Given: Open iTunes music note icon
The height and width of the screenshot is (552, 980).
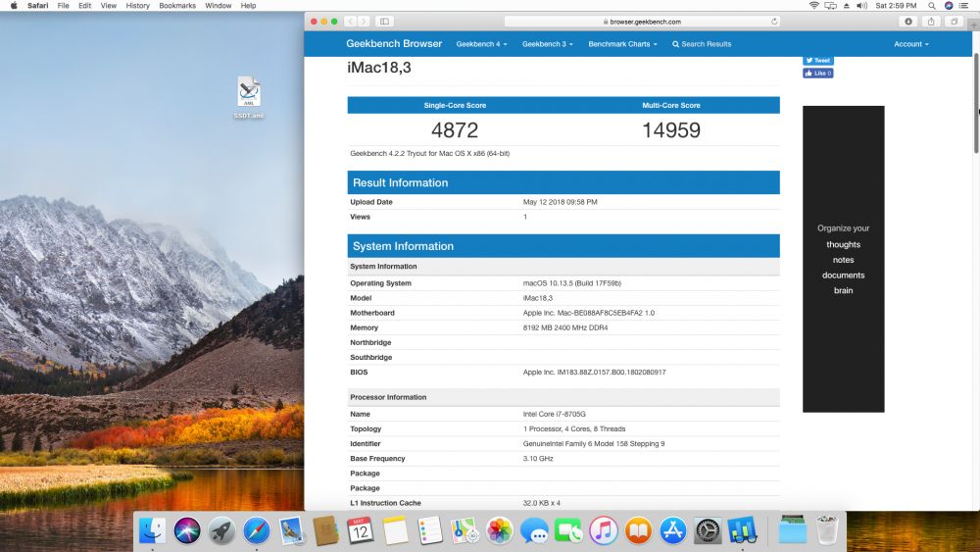Looking at the screenshot, I should [x=604, y=530].
